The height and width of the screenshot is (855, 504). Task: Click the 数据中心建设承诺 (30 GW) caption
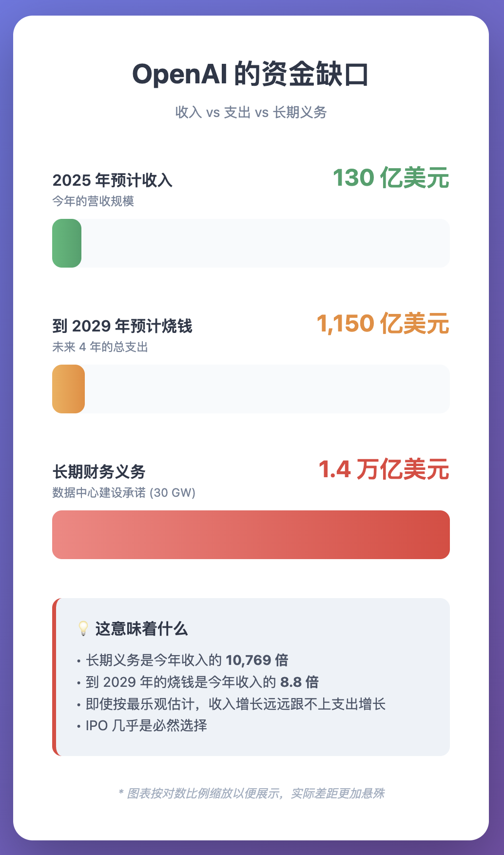click(x=124, y=493)
